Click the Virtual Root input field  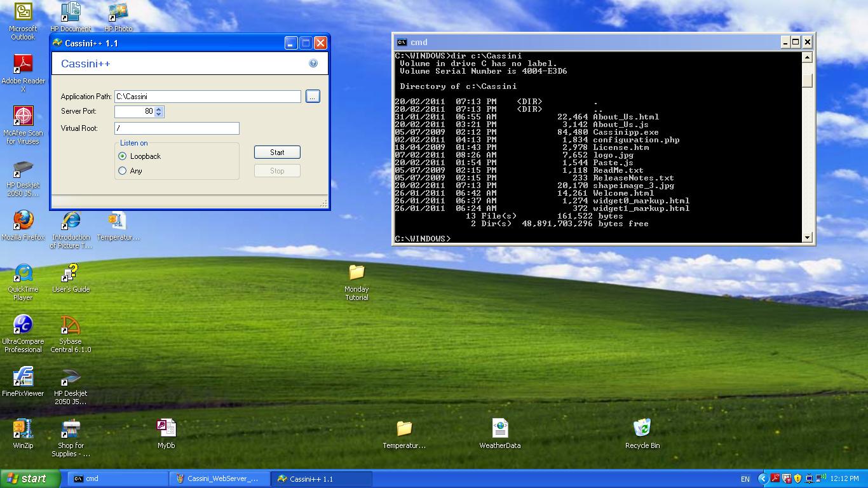(177, 128)
